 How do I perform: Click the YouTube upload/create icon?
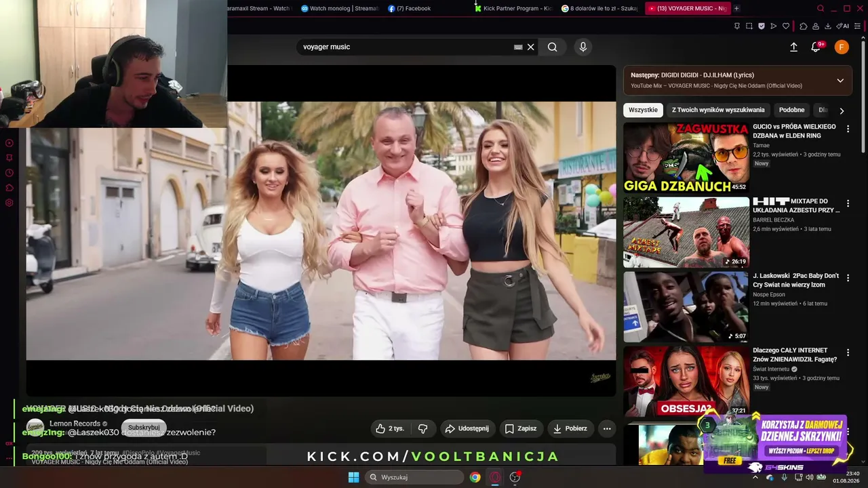pyautogui.click(x=793, y=47)
